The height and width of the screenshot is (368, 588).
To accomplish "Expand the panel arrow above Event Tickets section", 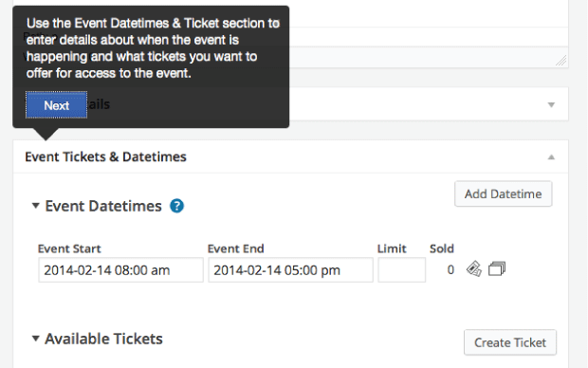I will coord(551,104).
